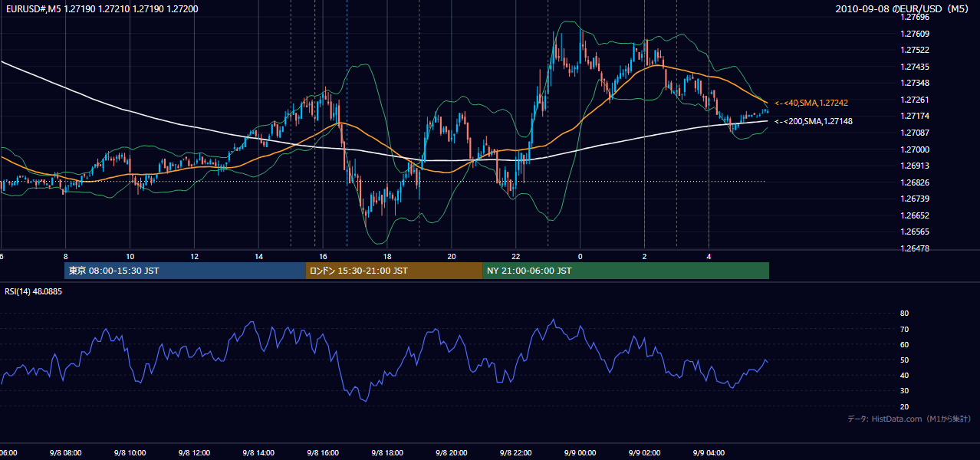Click RSI scale value 70
This screenshot has width=980, height=460.
904,329
